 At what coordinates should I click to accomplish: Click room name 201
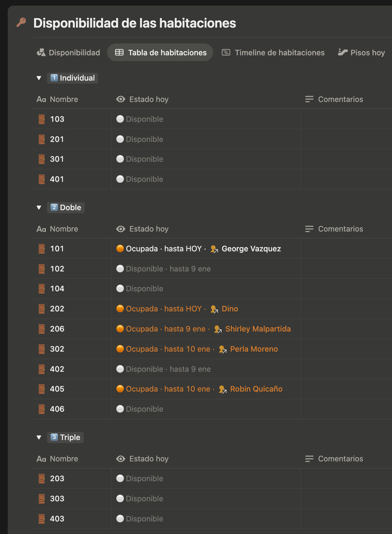tap(57, 139)
